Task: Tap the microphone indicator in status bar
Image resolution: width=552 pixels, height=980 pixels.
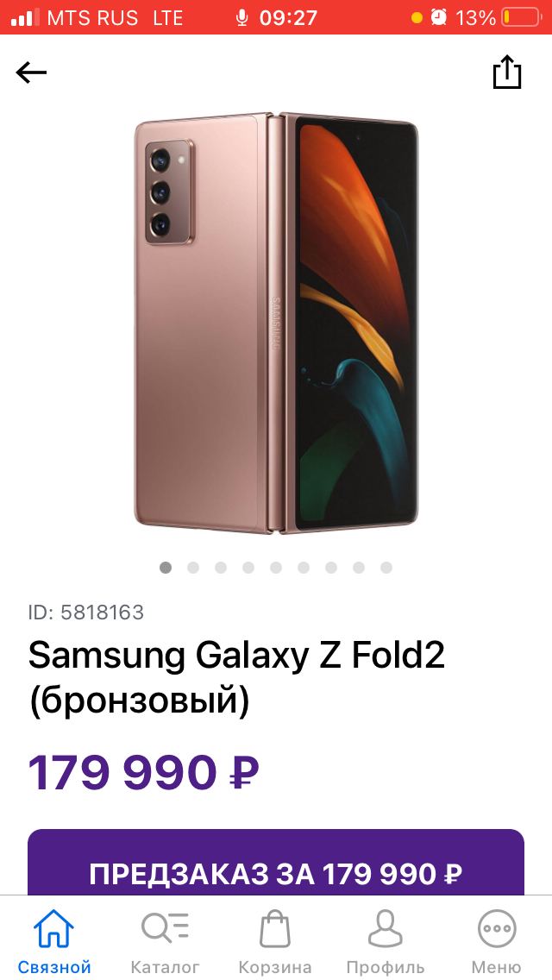Action: pos(241,17)
